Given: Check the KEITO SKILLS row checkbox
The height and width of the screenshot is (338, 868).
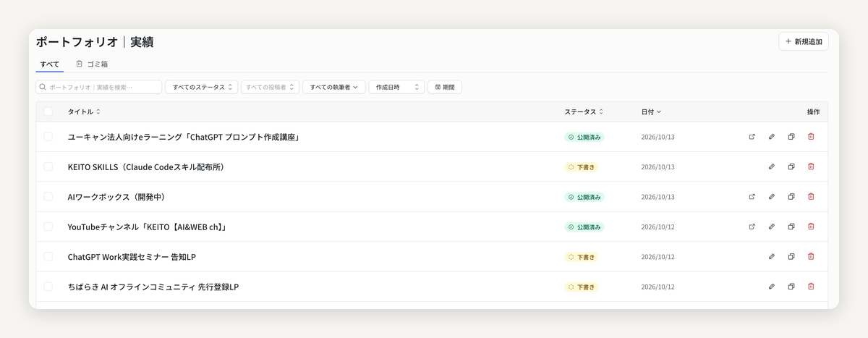Looking at the screenshot, I should click(x=48, y=166).
